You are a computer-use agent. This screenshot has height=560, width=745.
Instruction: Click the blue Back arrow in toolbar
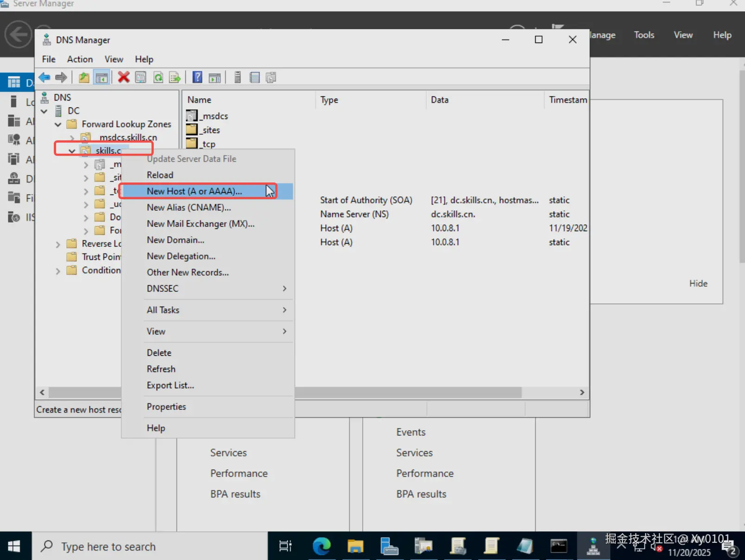click(x=44, y=77)
